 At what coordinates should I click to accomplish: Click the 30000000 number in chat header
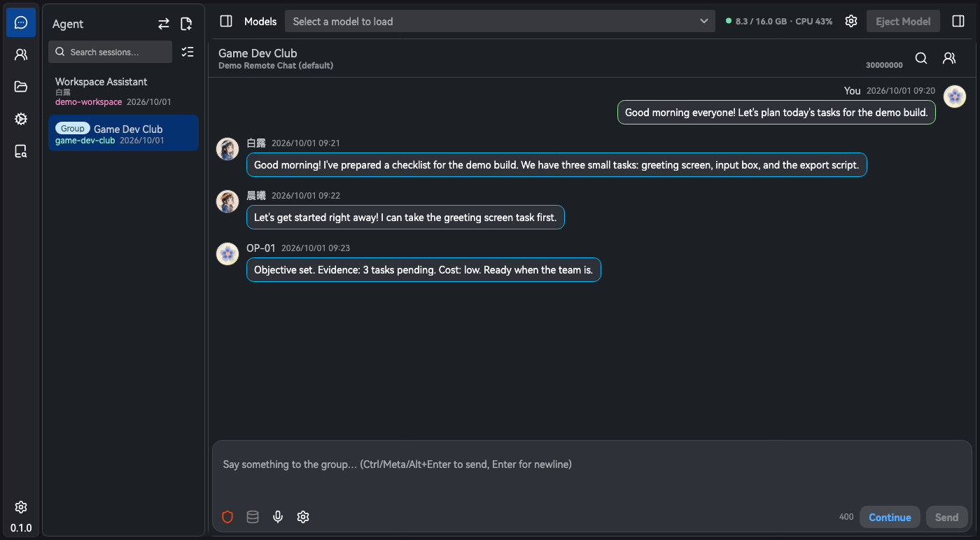884,65
